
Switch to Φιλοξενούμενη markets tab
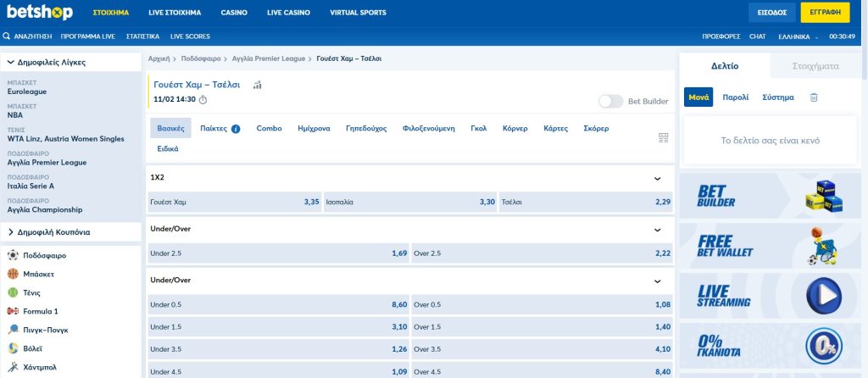coord(428,128)
